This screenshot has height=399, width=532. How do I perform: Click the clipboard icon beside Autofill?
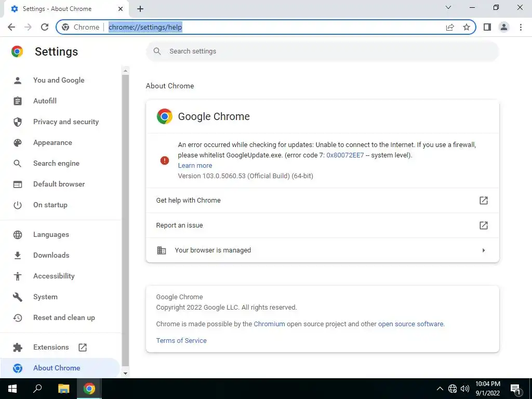point(18,101)
